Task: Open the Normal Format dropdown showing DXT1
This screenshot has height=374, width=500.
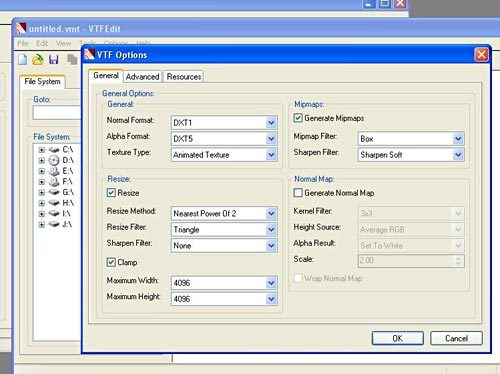Action: click(x=224, y=123)
